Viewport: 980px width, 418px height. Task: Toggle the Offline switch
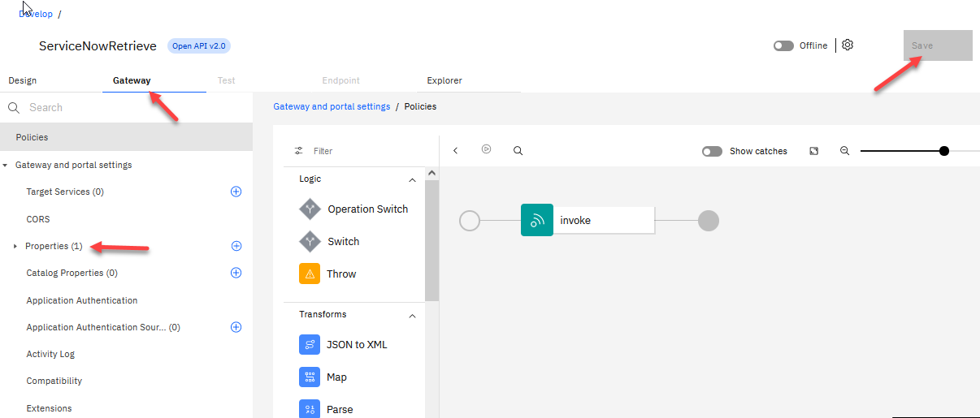click(783, 45)
